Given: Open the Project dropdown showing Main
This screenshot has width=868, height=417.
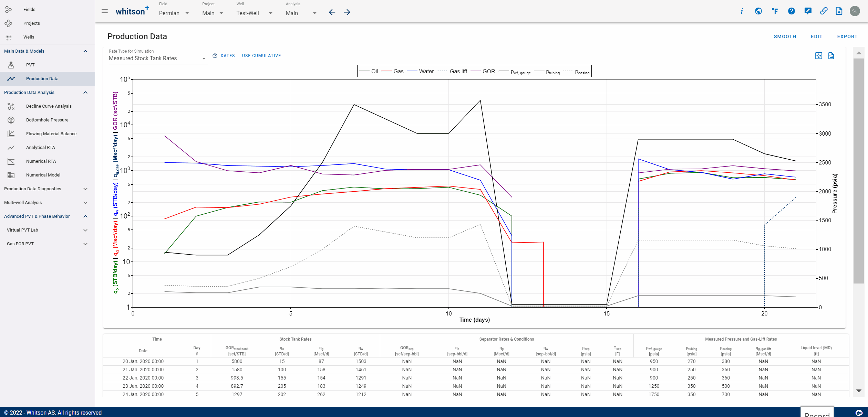Looking at the screenshot, I should (213, 13).
